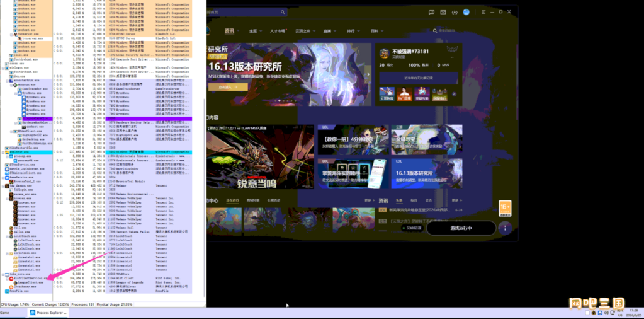This screenshot has width=644, height=319.
Task: Open the WeGame message chat icon
Action: point(431,13)
